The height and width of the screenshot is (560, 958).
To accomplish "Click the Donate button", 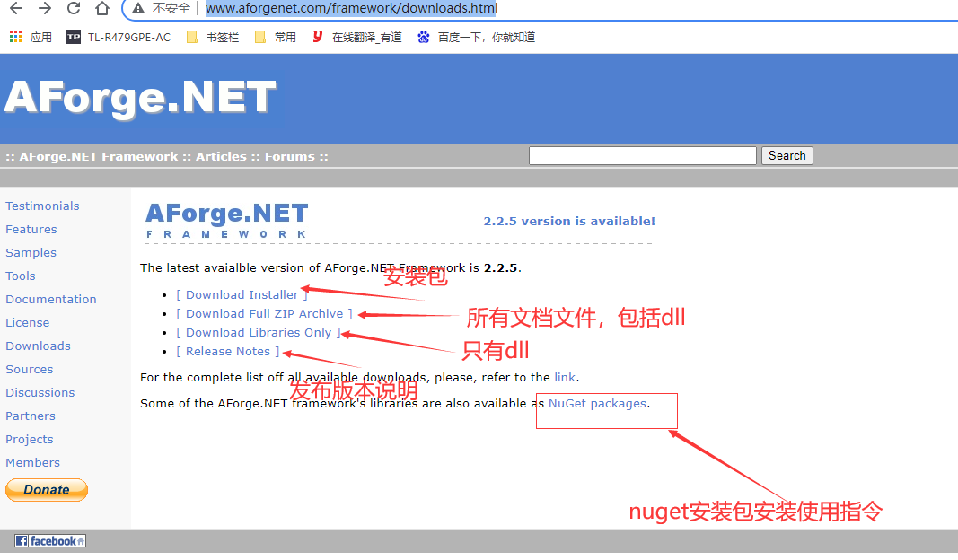I will [x=47, y=490].
